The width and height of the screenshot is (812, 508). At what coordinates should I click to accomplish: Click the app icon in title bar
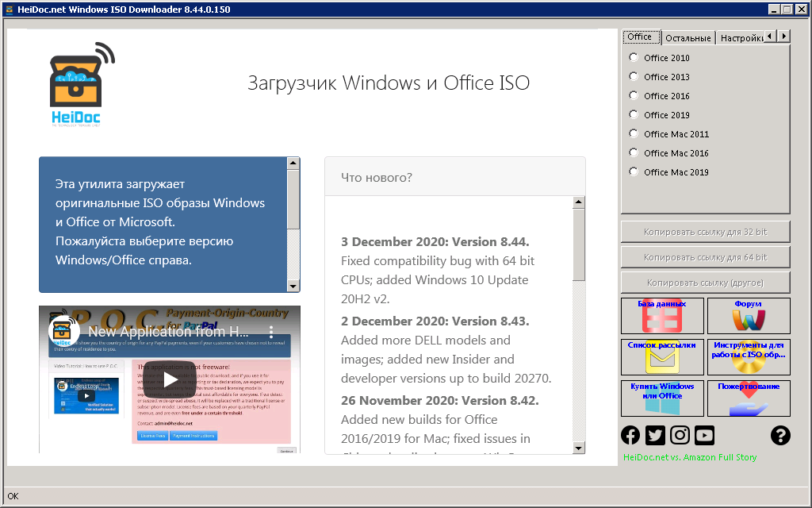click(9, 10)
